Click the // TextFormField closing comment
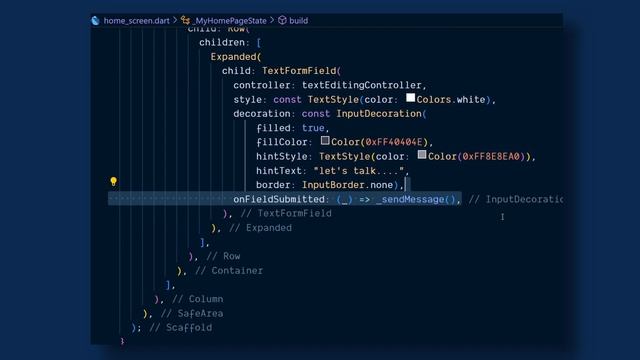Viewport: 640px width, 360px height. coord(286,213)
